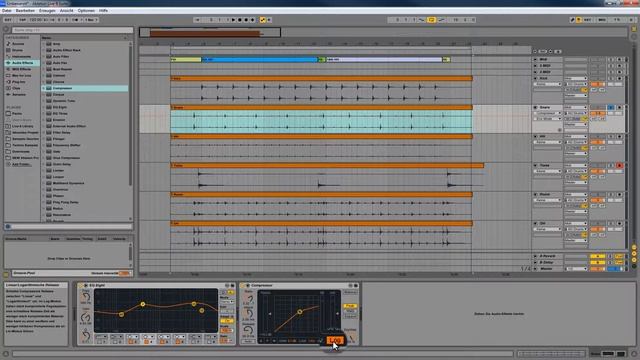Select the Clips browser category

click(x=16, y=88)
